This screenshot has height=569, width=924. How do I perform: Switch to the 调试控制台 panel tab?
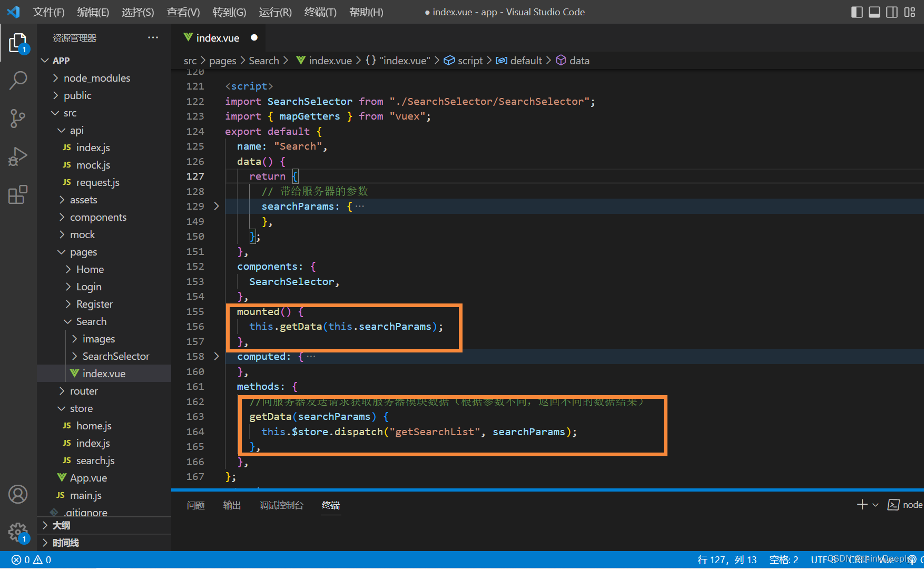(x=282, y=505)
